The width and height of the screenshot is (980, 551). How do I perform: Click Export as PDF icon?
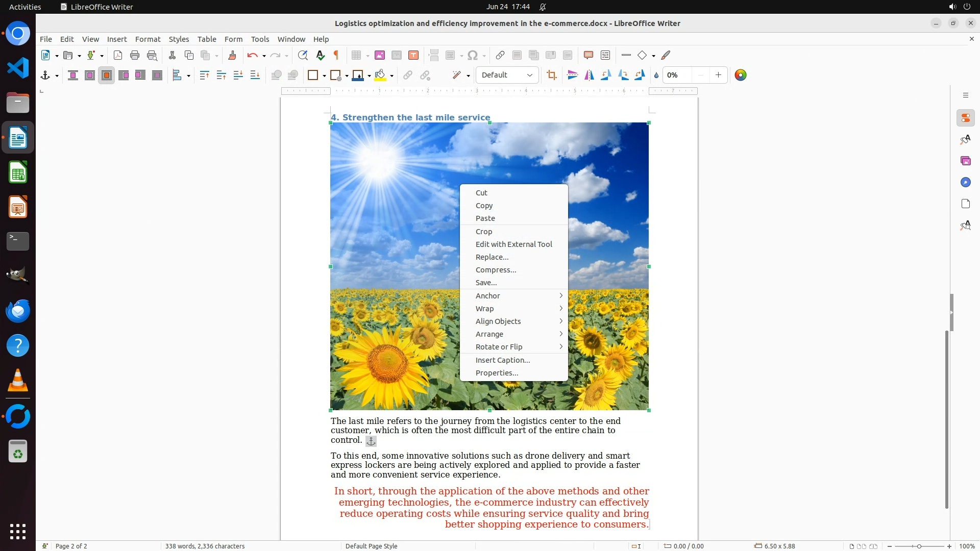click(118, 55)
